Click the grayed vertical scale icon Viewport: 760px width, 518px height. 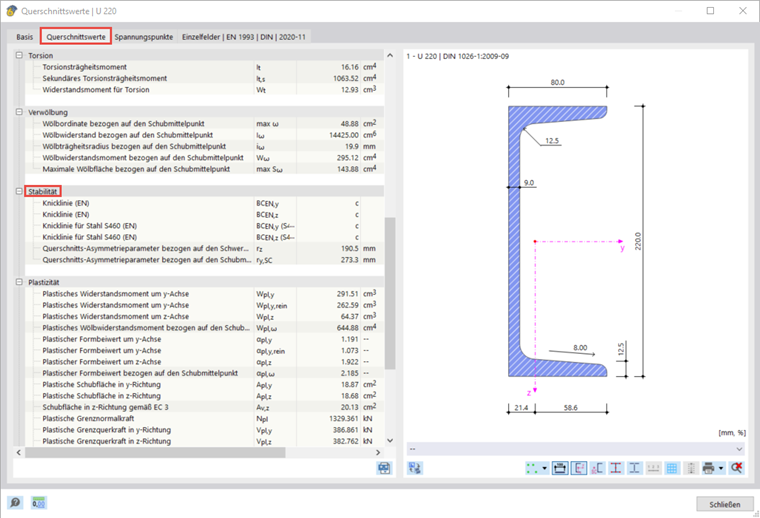[x=691, y=468]
